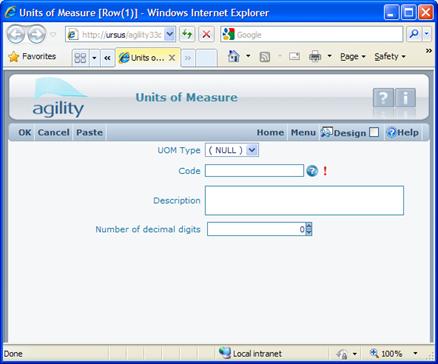
Task: Toggle the Design checkbox
Action: click(x=374, y=132)
